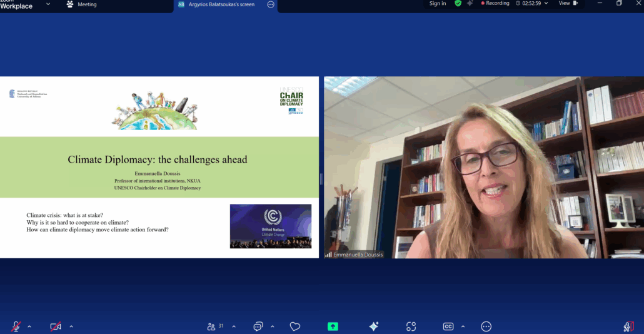Screen dimensions: 644x334
Task: Open options beside Argyrios Balatsoukas's screen
Action: coord(271,4)
